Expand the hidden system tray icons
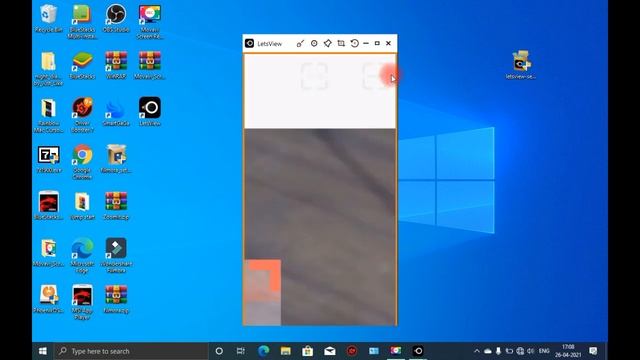 (477, 351)
